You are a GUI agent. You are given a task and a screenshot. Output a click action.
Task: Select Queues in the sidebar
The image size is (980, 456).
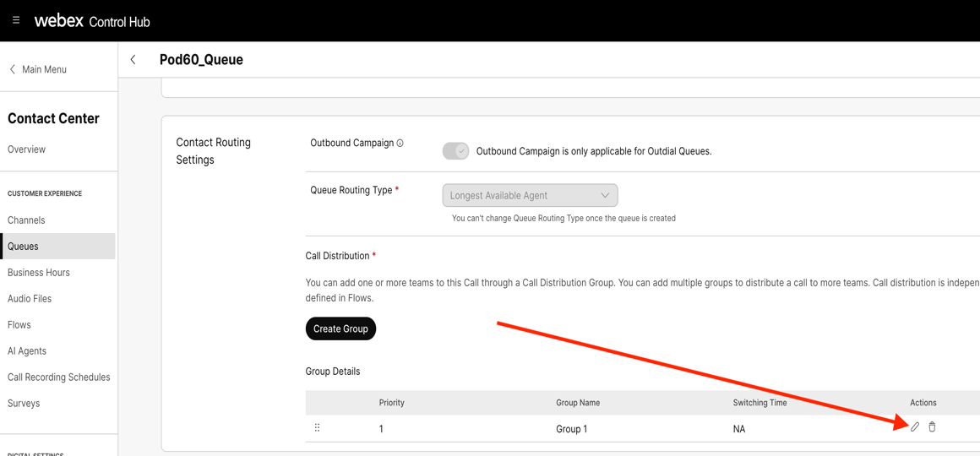coord(23,247)
